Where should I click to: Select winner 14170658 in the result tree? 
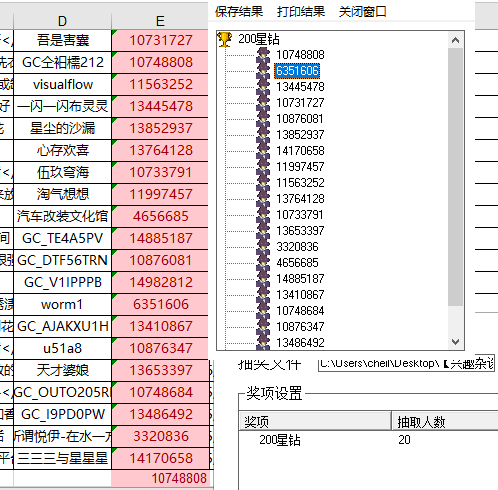300,151
